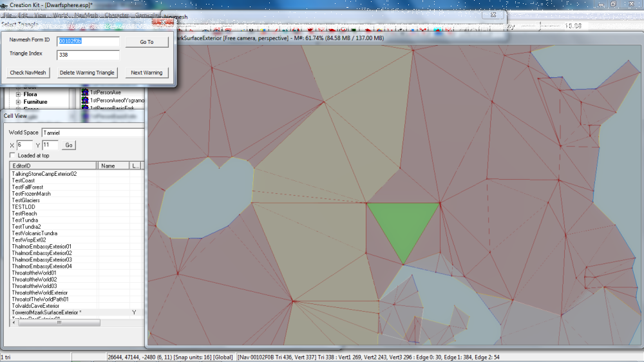644x362 pixels.
Task: Select the ThalmorEmbassyExterior01 cell
Action: point(42,247)
